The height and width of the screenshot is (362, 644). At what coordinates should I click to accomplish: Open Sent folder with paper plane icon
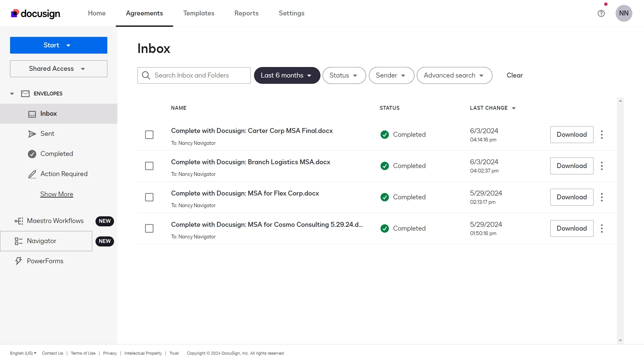click(x=47, y=134)
